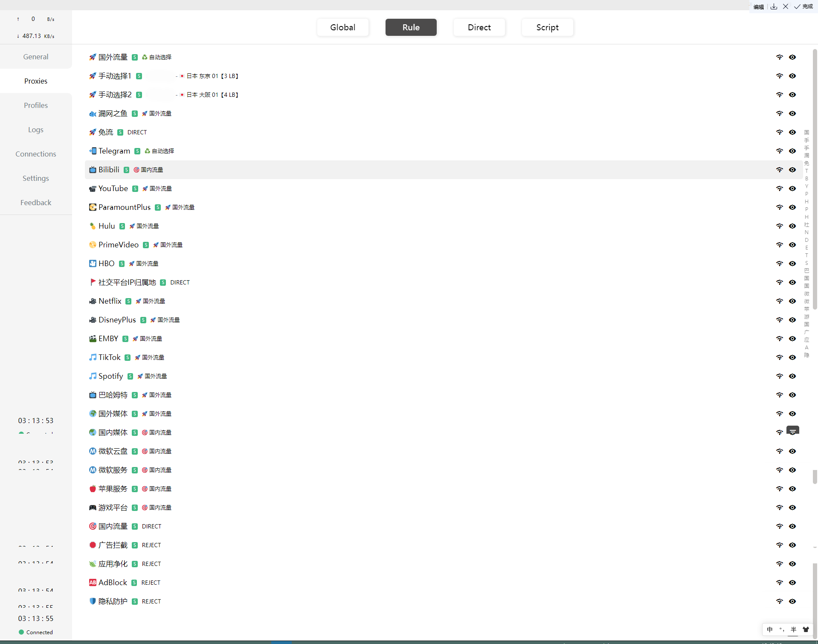Run latency test for Netflix group
818x644 pixels.
tap(780, 301)
